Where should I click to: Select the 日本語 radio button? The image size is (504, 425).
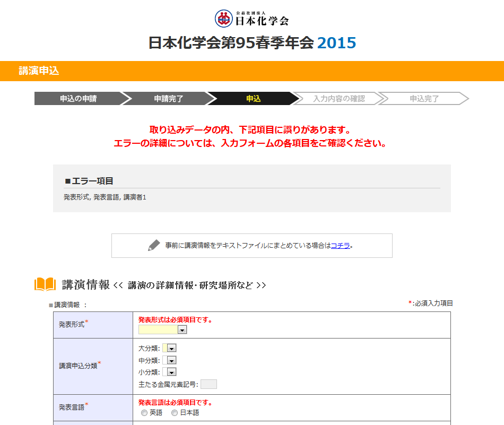pyautogui.click(x=174, y=413)
